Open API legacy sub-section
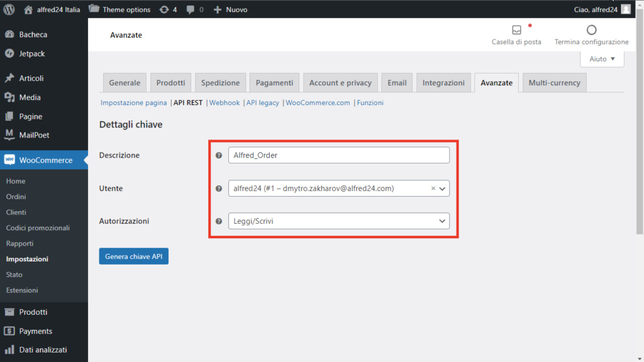644x362 pixels. [x=262, y=102]
